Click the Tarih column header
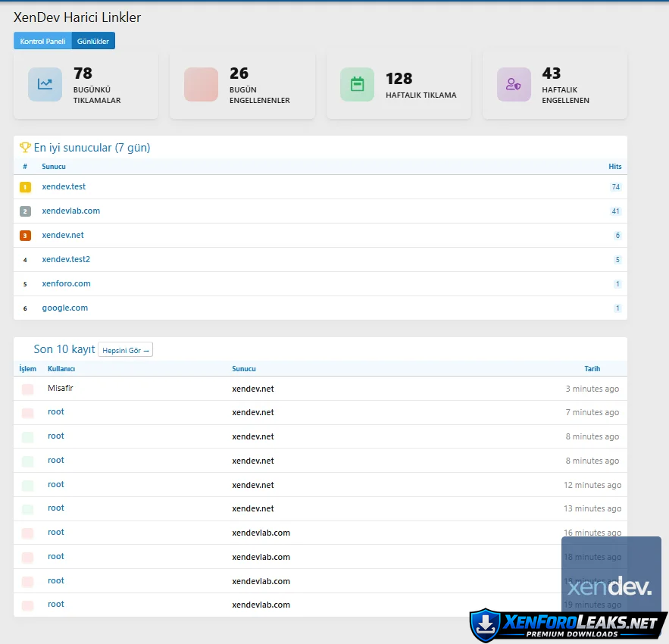669x644 pixels. [592, 369]
